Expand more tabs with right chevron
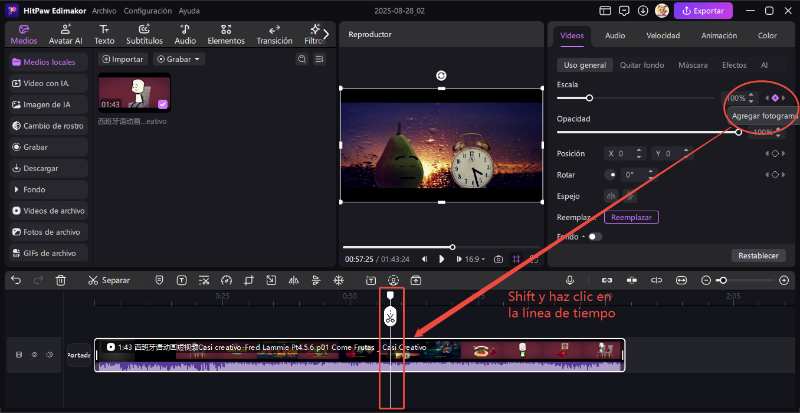Viewport: 800px width, 413px height. tap(325, 34)
